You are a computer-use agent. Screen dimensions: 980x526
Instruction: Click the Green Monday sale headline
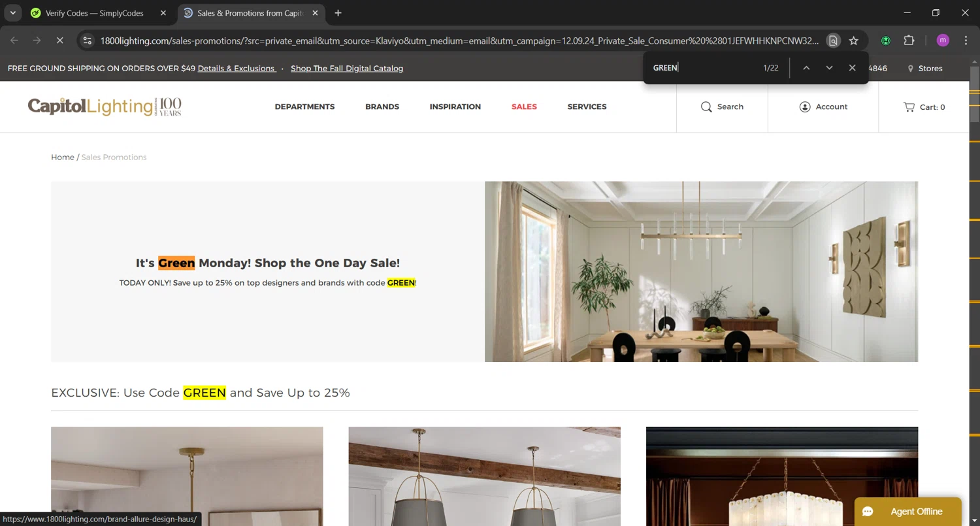coord(268,263)
